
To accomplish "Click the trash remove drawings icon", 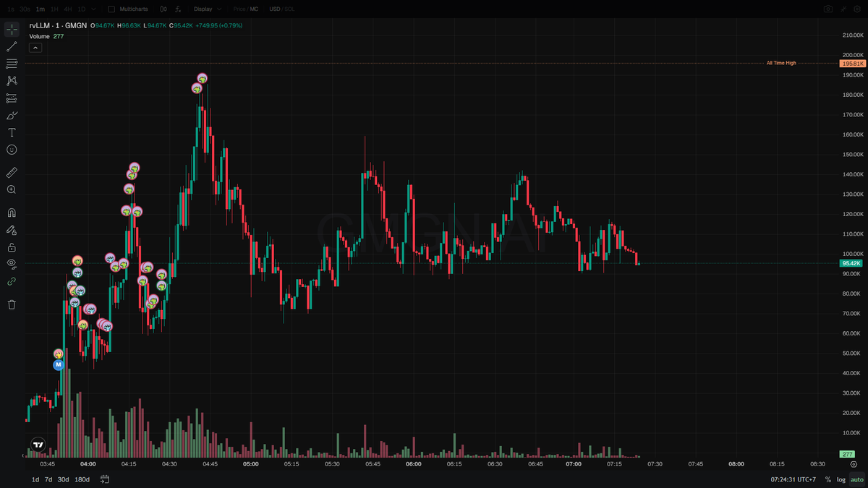I will click(x=12, y=304).
